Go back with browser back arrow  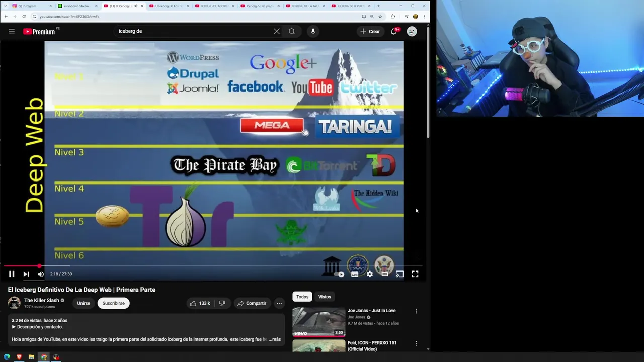tap(6, 16)
